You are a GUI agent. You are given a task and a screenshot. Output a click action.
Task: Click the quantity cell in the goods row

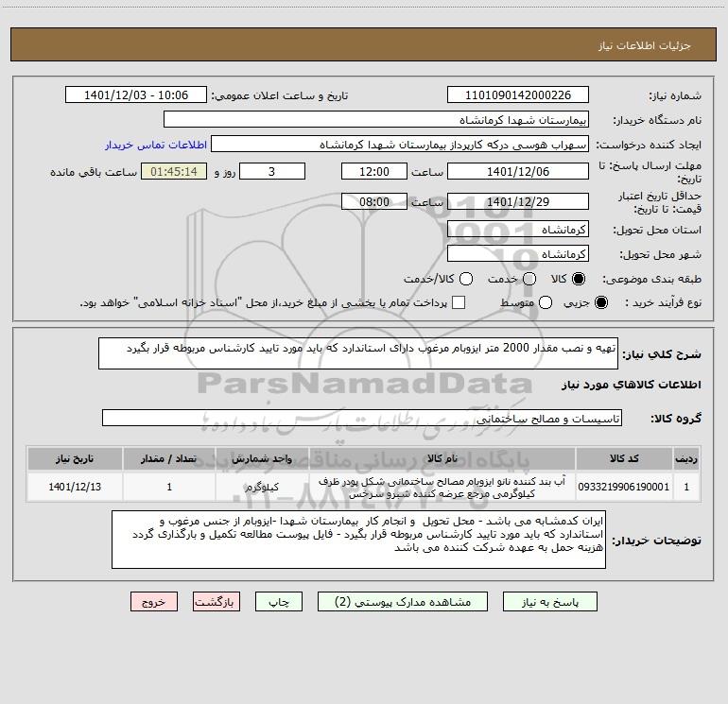pyautogui.click(x=169, y=487)
